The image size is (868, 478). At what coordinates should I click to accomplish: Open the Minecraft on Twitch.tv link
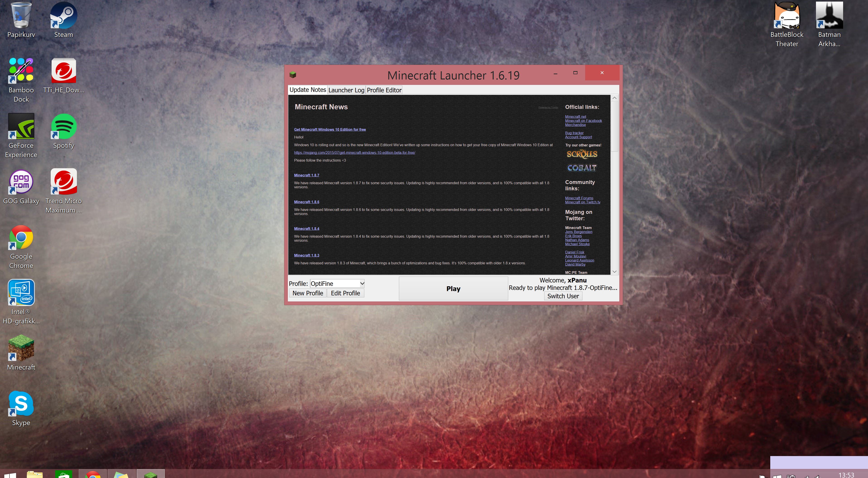point(583,202)
